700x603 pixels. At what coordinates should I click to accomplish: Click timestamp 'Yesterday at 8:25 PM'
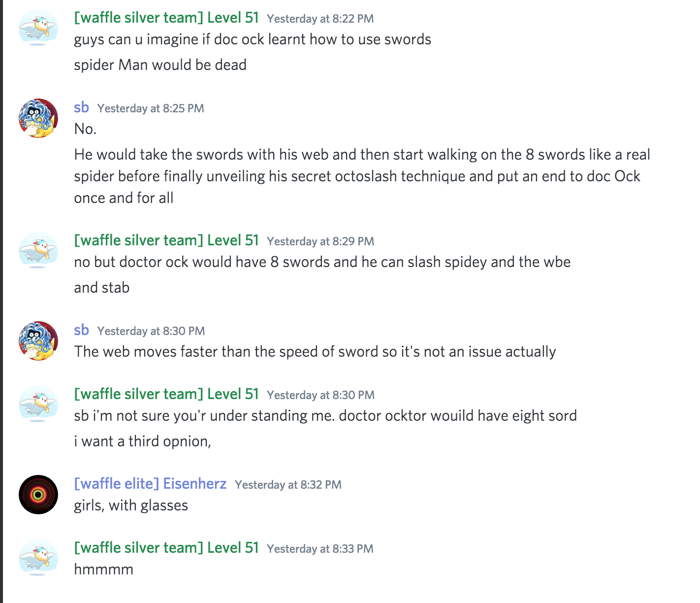[x=151, y=108]
